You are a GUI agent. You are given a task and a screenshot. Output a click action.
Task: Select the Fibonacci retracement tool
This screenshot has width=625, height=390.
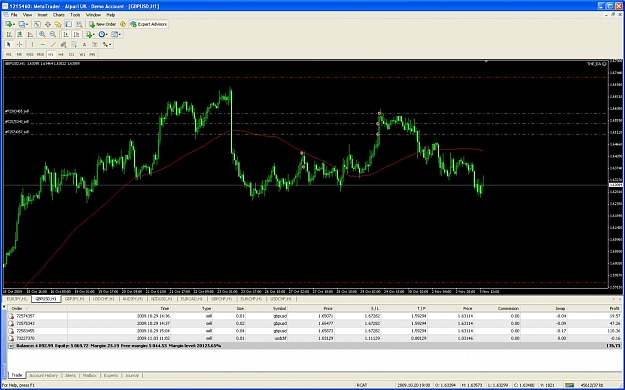point(74,44)
